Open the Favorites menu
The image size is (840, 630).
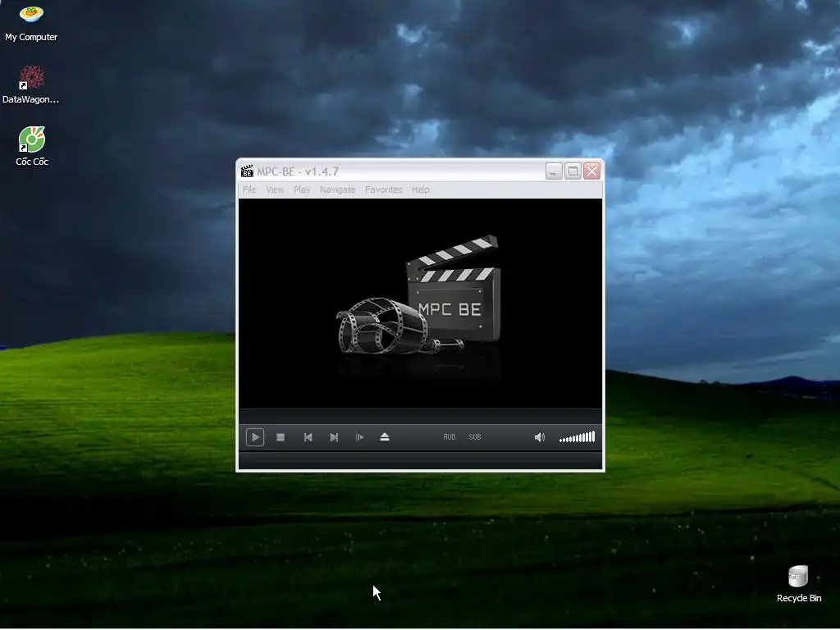(x=384, y=189)
